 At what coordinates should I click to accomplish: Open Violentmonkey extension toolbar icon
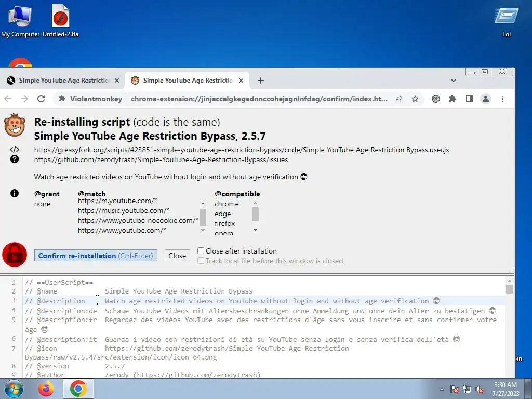(x=436, y=99)
